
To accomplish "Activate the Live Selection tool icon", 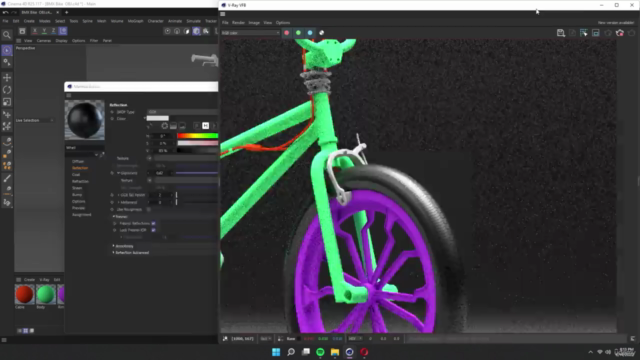I will pyautogui.click(x=7, y=50).
